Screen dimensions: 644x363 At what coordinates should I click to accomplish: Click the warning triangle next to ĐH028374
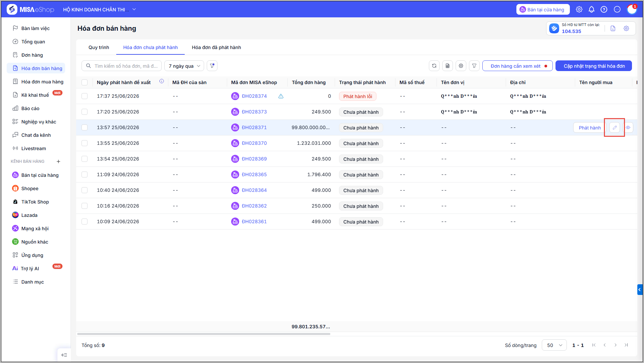coord(281,96)
